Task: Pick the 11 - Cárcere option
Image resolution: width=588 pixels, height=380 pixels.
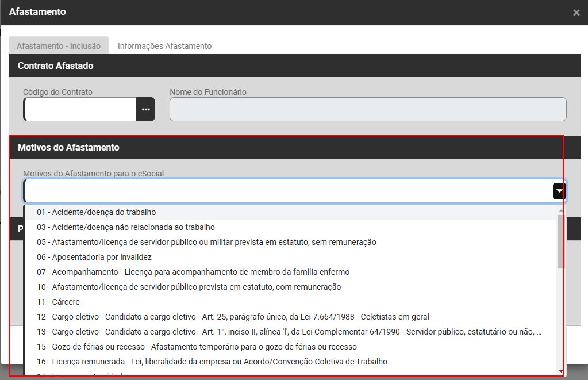Action: 58,302
